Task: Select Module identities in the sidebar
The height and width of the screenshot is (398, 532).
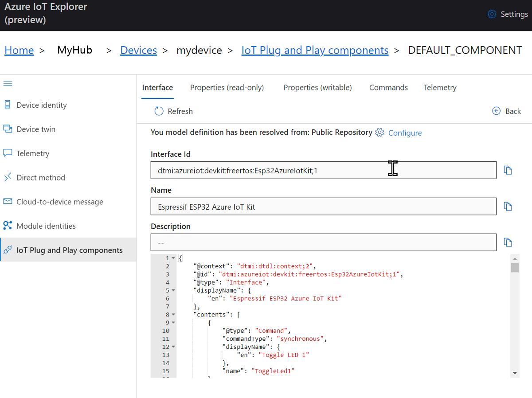Action: tap(47, 226)
